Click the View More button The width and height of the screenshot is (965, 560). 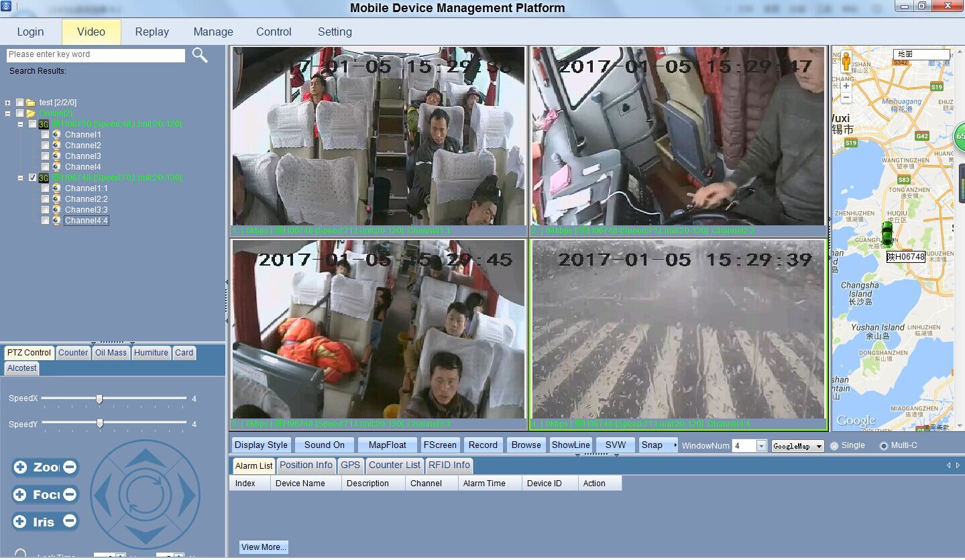tap(264, 547)
